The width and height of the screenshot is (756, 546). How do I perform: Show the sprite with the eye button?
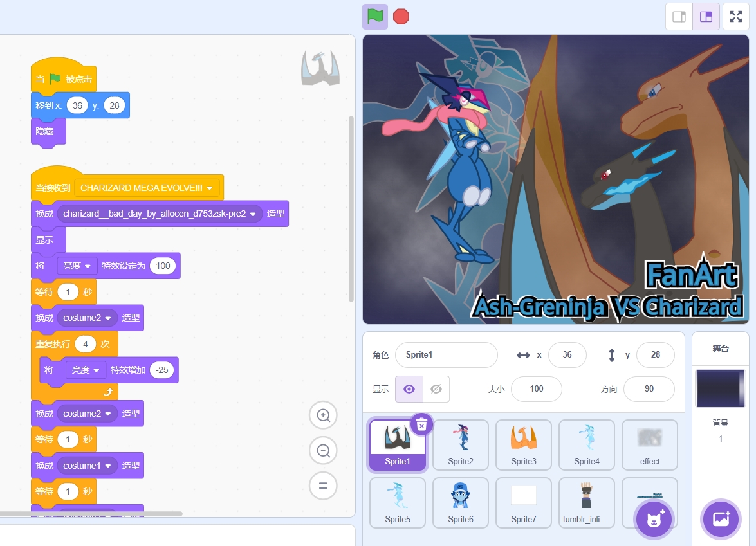pos(409,389)
